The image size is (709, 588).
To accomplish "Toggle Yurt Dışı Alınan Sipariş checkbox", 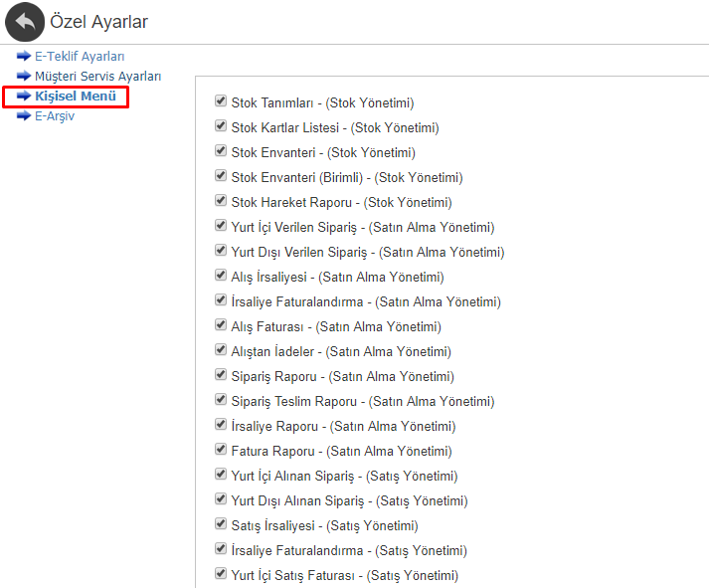I will [221, 498].
